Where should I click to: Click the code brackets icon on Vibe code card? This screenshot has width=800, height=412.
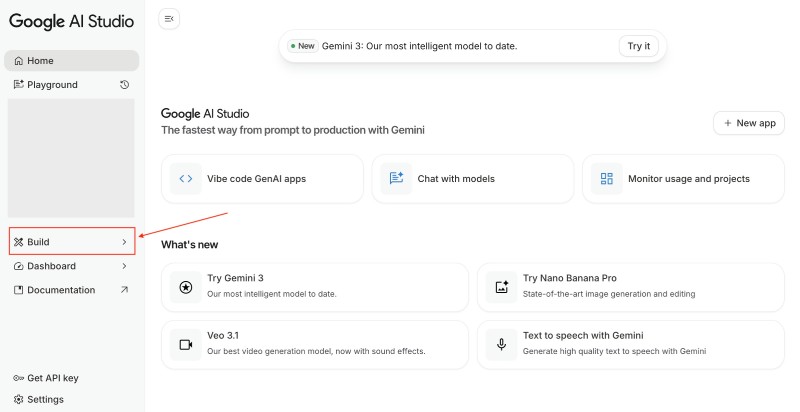tap(186, 178)
